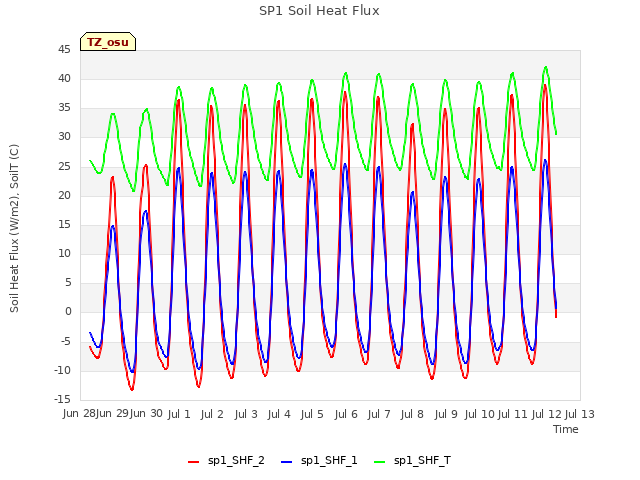Viewport: 640px width, 480px height.
Task: Click the 25 y-axis tick label
Action: 64,167
